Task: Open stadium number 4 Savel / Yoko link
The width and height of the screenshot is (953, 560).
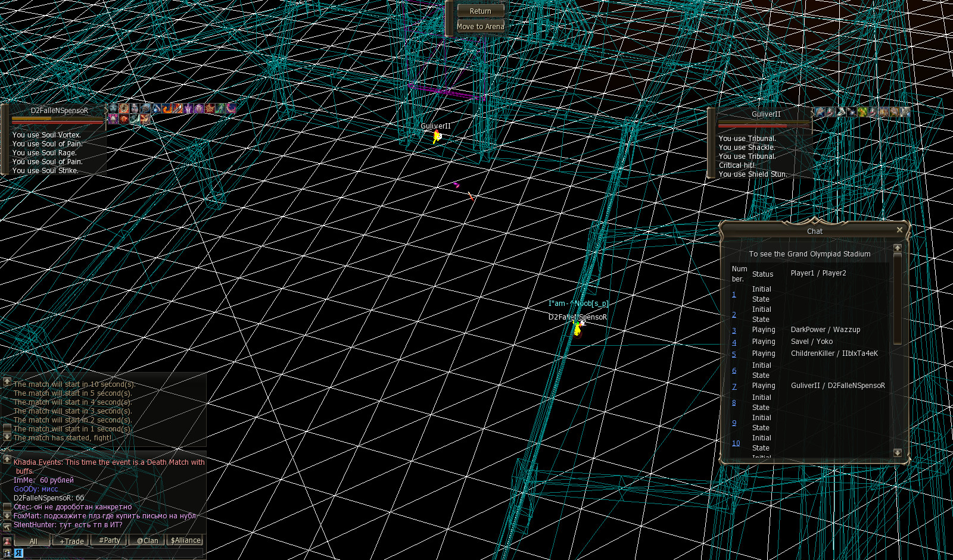Action: click(734, 342)
